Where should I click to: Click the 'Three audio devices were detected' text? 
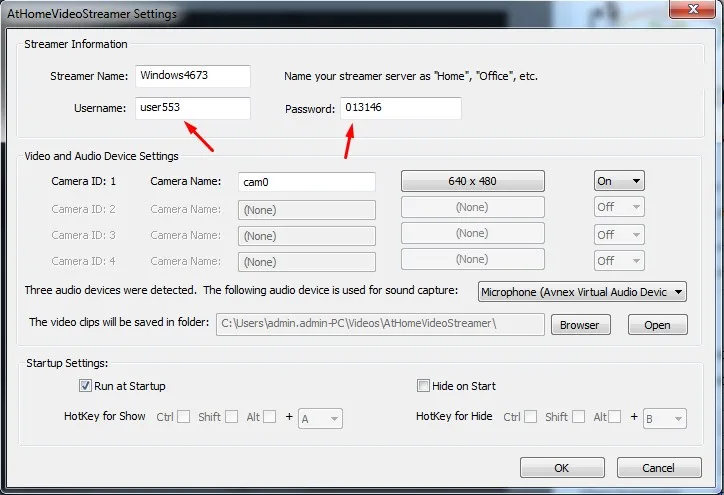click(x=110, y=290)
